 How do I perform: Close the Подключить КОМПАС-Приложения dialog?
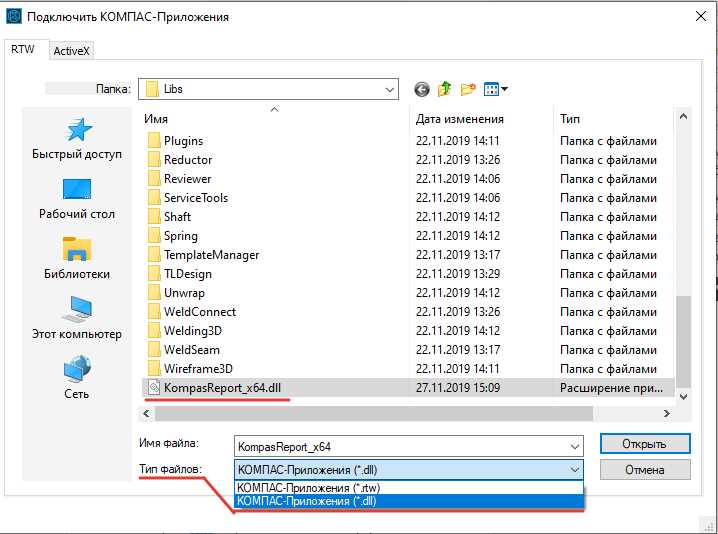701,17
